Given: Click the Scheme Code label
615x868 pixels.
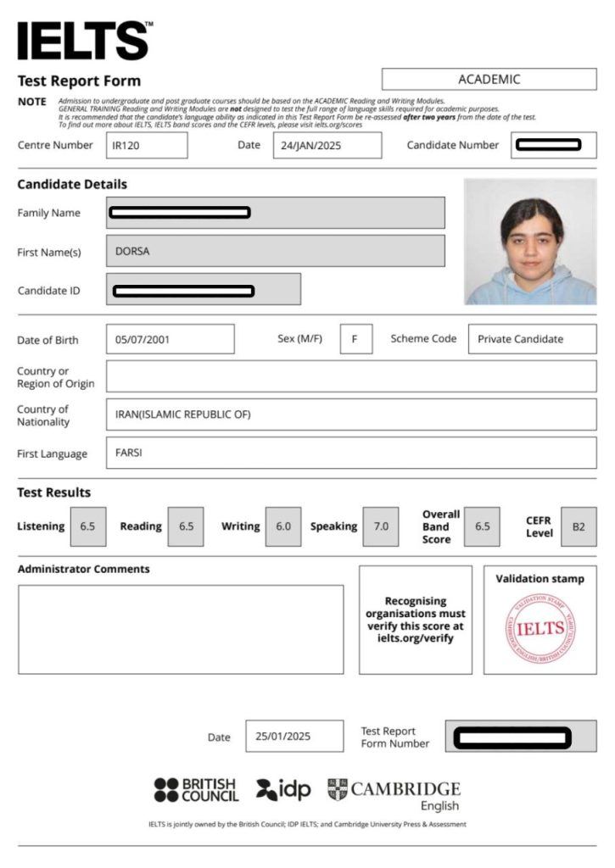Looking at the screenshot, I should coord(423,338).
